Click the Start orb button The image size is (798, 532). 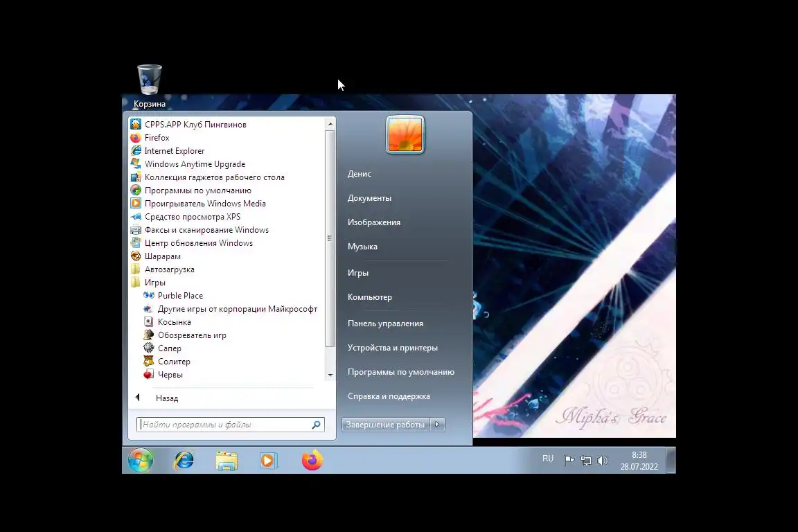point(141,461)
